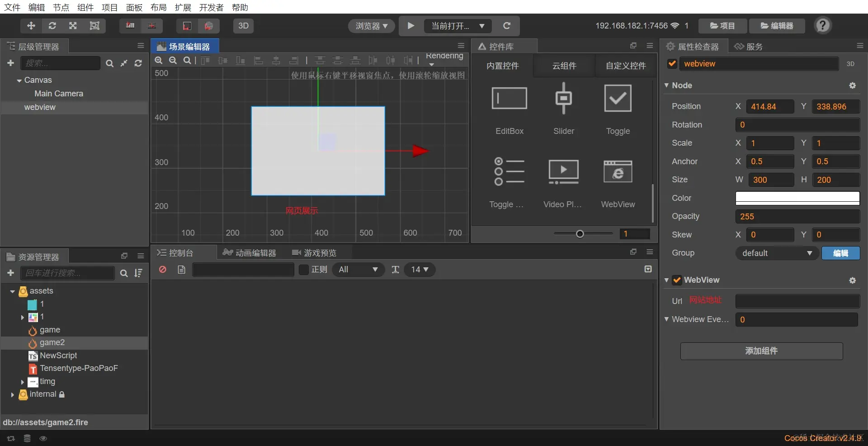Open the console log file icon

pyautogui.click(x=181, y=270)
